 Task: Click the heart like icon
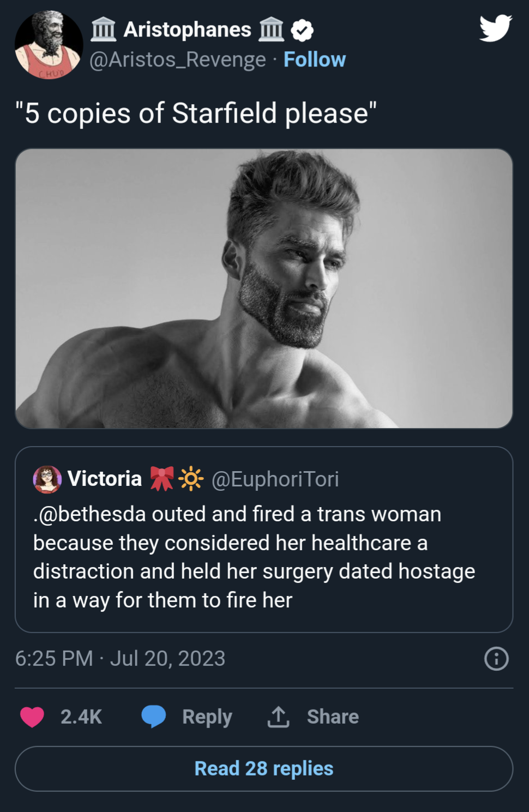click(32, 717)
